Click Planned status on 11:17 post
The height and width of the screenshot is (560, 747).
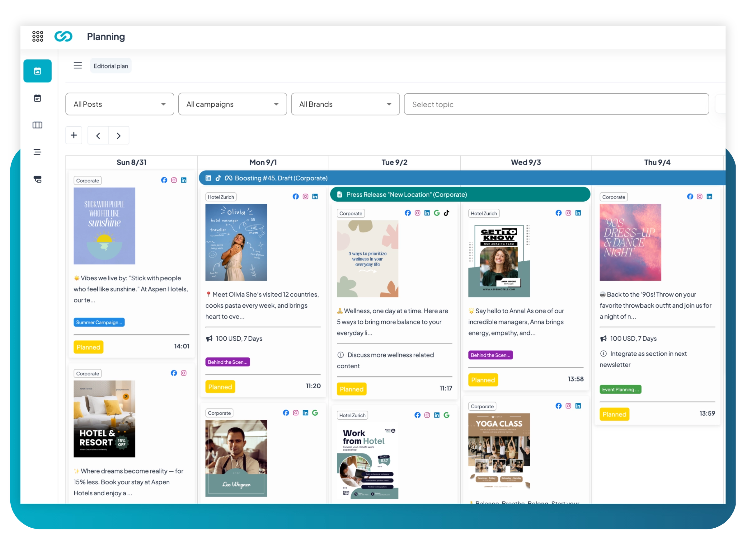click(x=351, y=389)
